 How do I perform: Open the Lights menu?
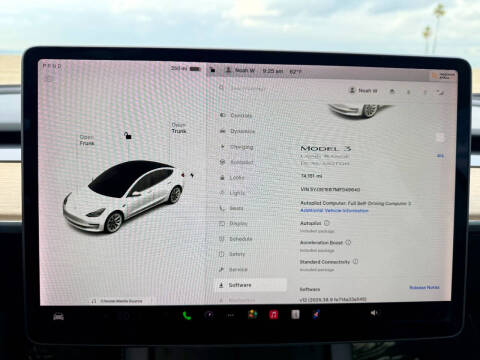pos(233,193)
